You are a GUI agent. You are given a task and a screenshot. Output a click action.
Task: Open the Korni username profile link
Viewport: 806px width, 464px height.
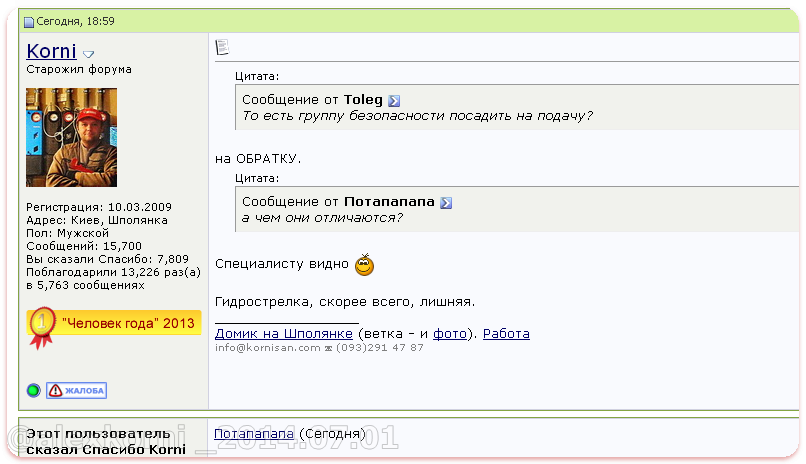pos(51,51)
